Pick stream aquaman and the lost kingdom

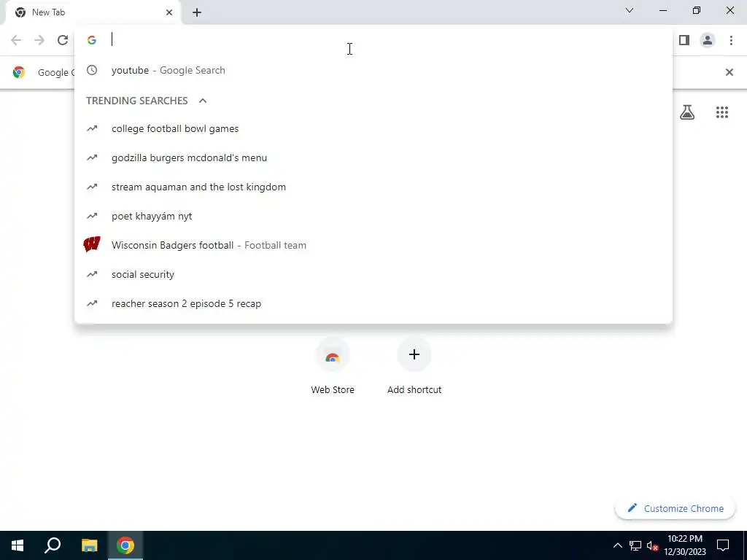373,187
